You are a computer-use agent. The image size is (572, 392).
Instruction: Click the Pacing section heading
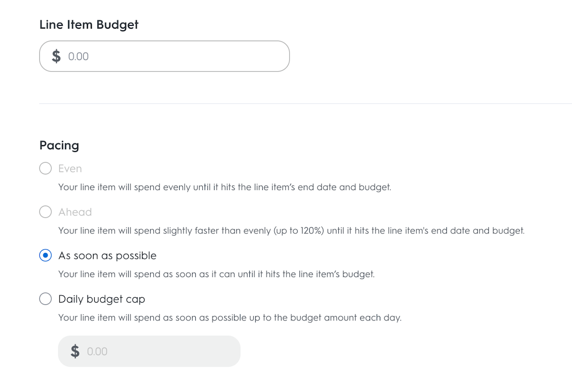pyautogui.click(x=59, y=145)
